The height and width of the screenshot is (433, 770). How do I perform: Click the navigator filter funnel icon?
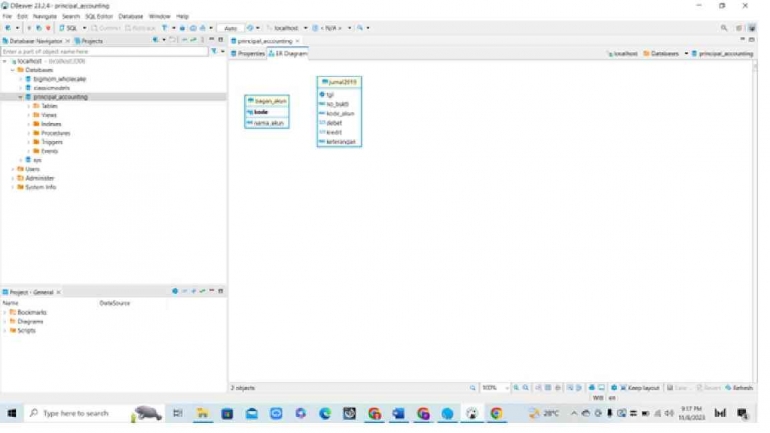(214, 51)
